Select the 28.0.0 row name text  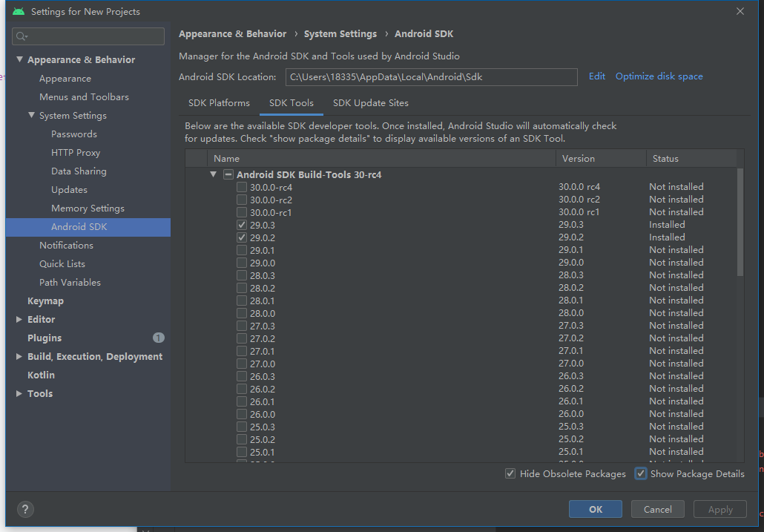click(x=263, y=313)
